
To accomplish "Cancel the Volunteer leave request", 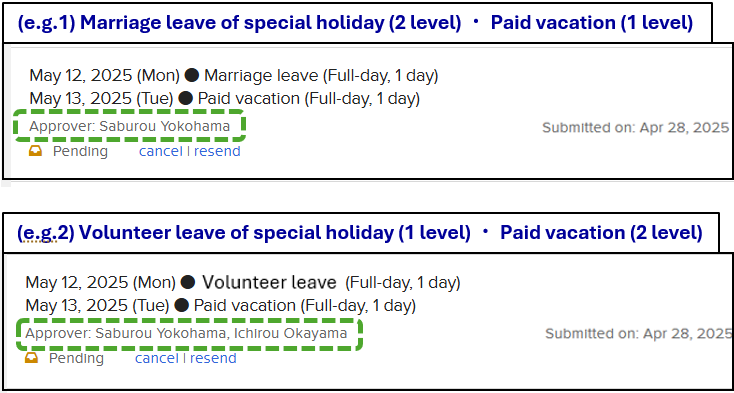I will point(157,358).
